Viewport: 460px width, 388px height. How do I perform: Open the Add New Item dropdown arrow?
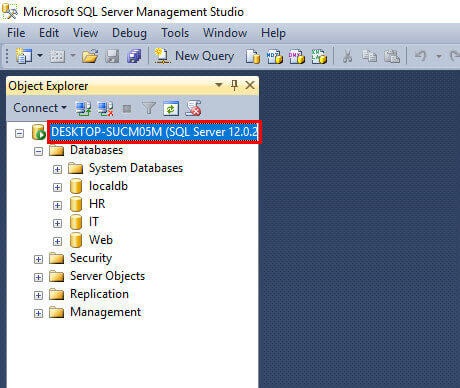pyautogui.click(x=73, y=55)
